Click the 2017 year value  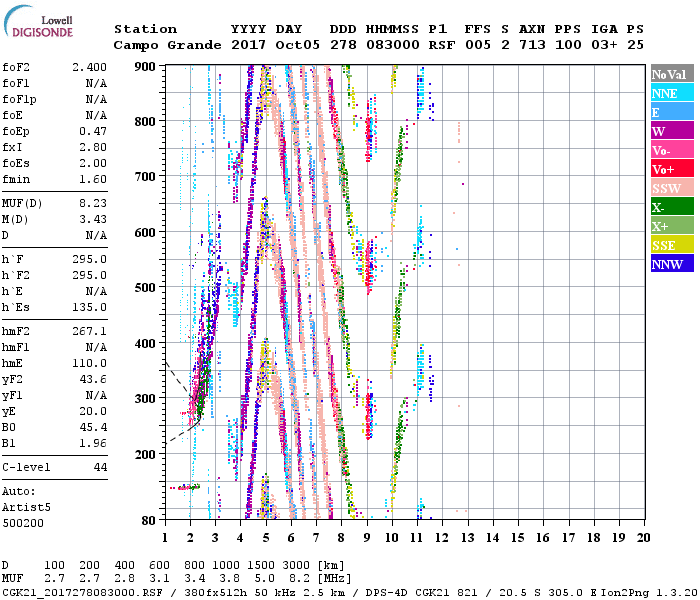248,45
